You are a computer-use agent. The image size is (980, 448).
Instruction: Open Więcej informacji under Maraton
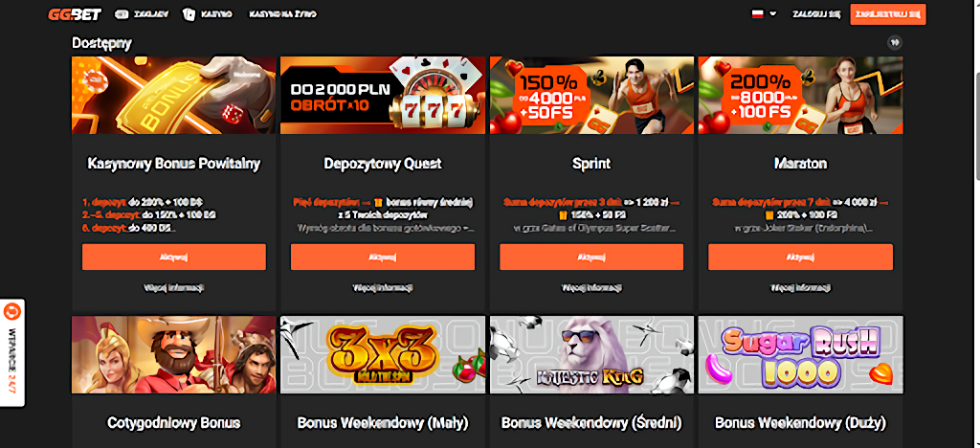click(x=800, y=288)
